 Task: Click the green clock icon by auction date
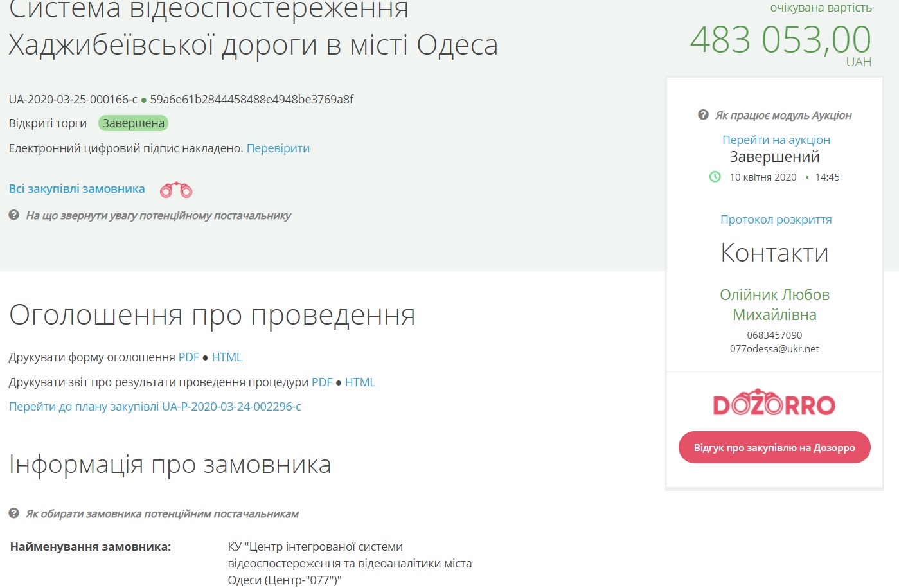(715, 177)
